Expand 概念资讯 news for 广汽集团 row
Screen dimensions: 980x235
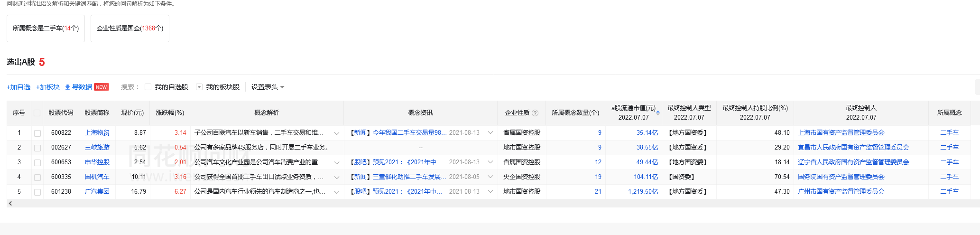click(490, 192)
